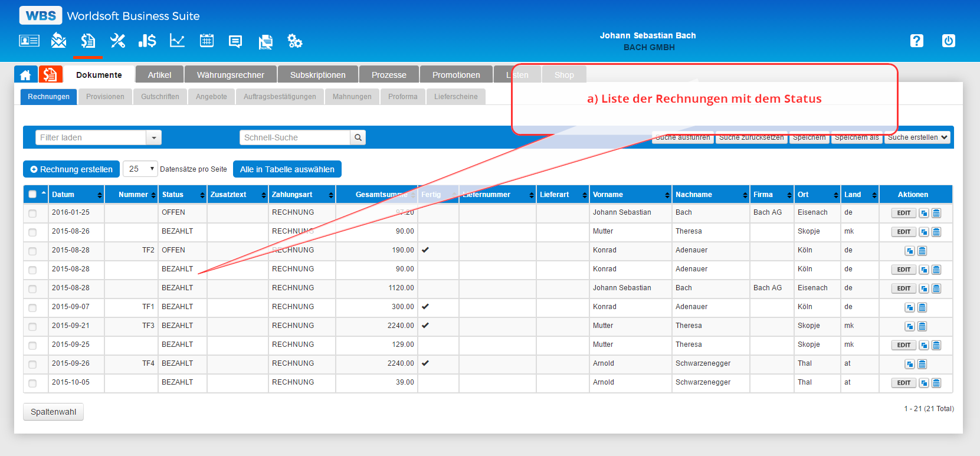Duplicate invoice TF2
This screenshot has width=980, height=456.
tap(910, 251)
